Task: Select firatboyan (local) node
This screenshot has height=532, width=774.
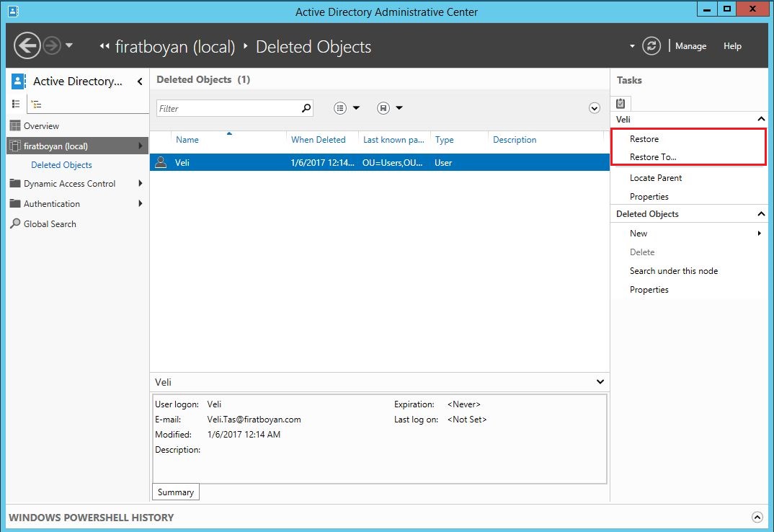Action: point(78,146)
